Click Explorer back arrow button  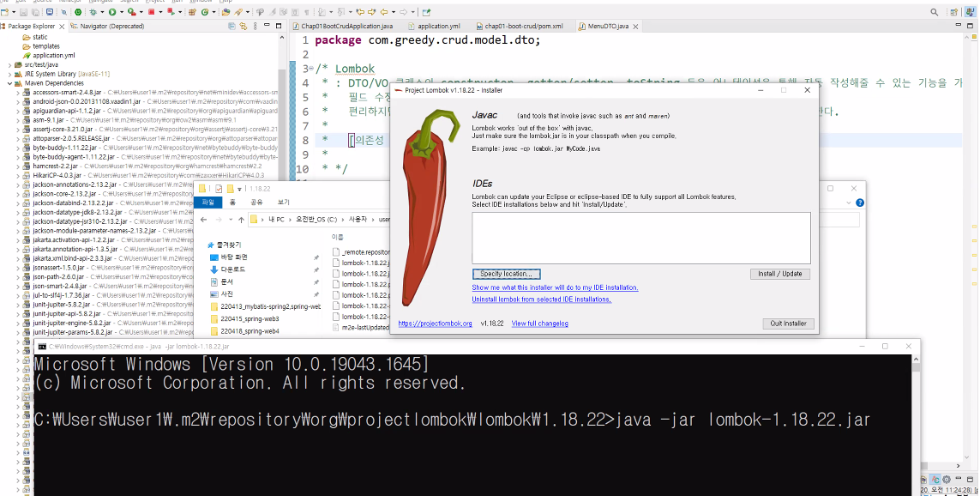click(204, 220)
